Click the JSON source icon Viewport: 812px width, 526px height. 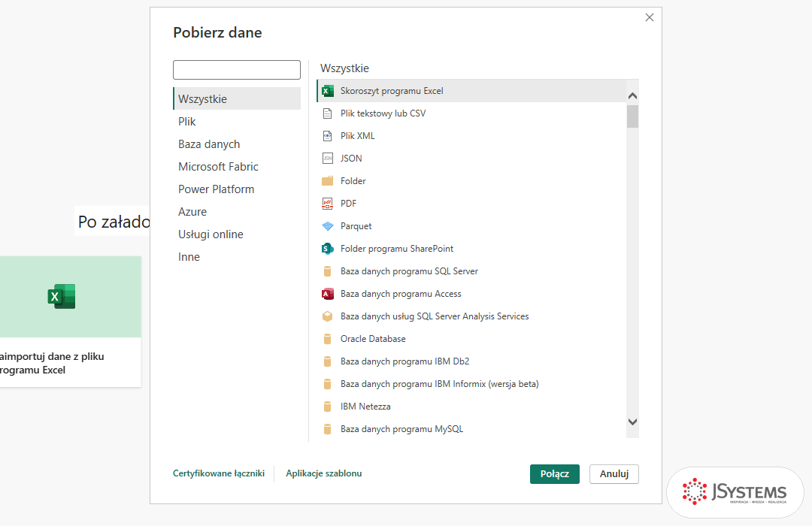click(327, 159)
